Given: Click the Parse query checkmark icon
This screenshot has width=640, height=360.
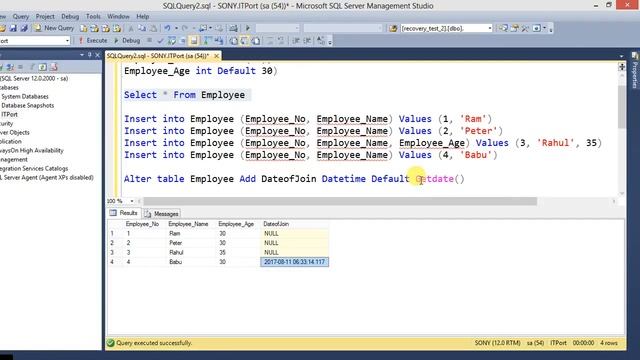Looking at the screenshot, I should 160,40.
